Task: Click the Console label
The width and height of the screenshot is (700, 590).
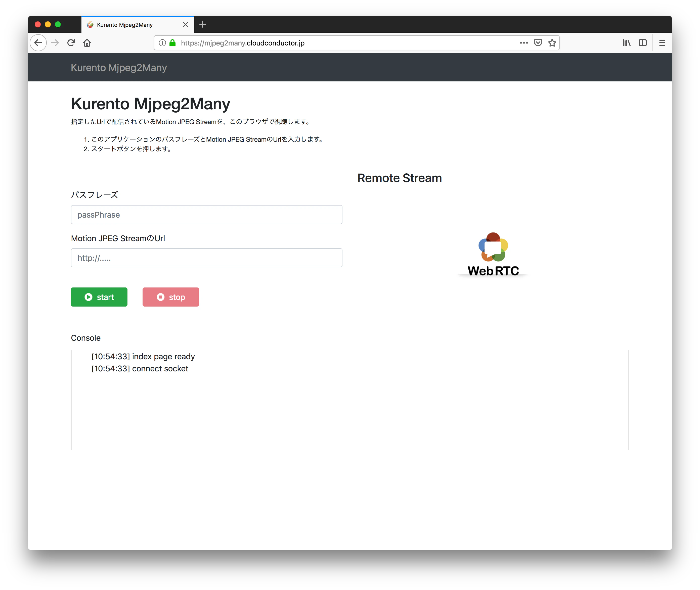Action: coord(86,338)
